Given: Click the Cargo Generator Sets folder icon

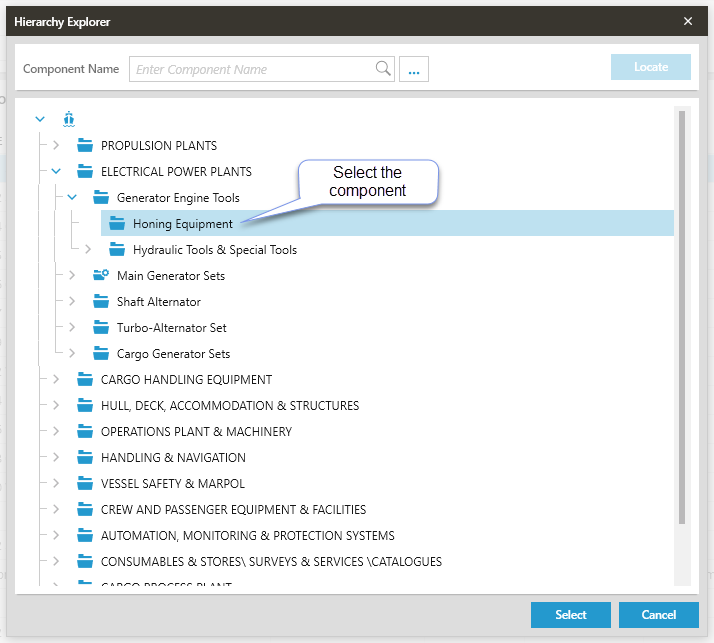Looking at the screenshot, I should (x=101, y=353).
